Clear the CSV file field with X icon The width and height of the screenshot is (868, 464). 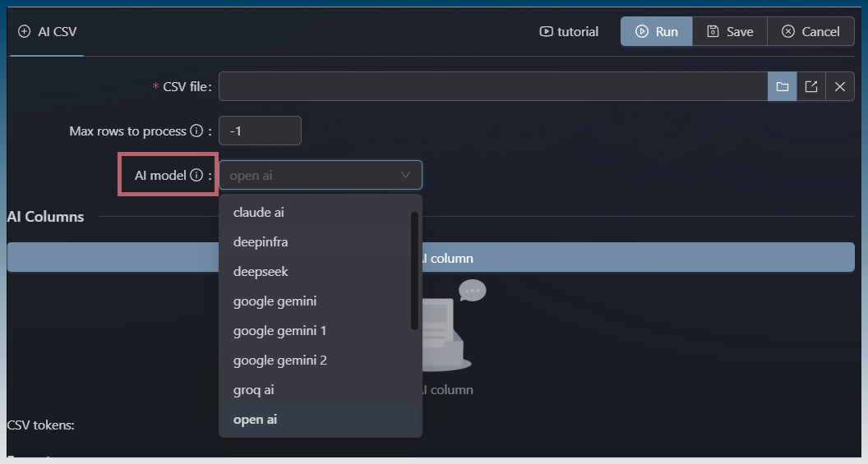pos(839,86)
